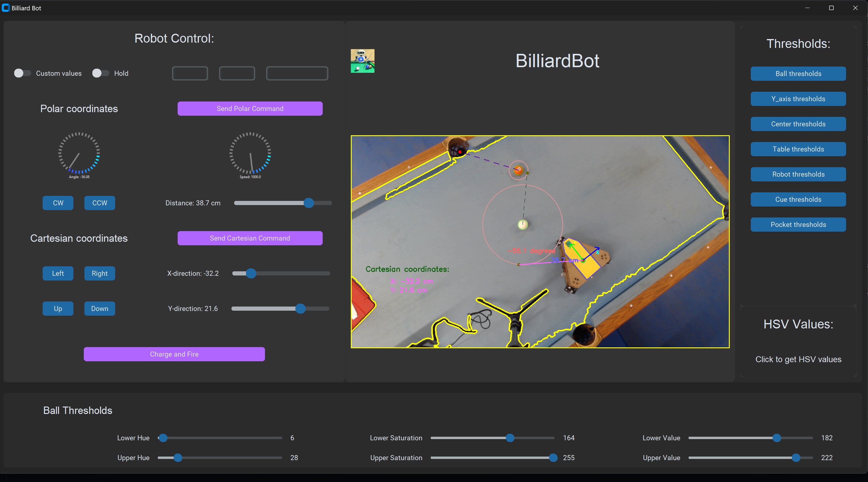Rotate clockwise with the CW button
868x482 pixels.
click(58, 203)
